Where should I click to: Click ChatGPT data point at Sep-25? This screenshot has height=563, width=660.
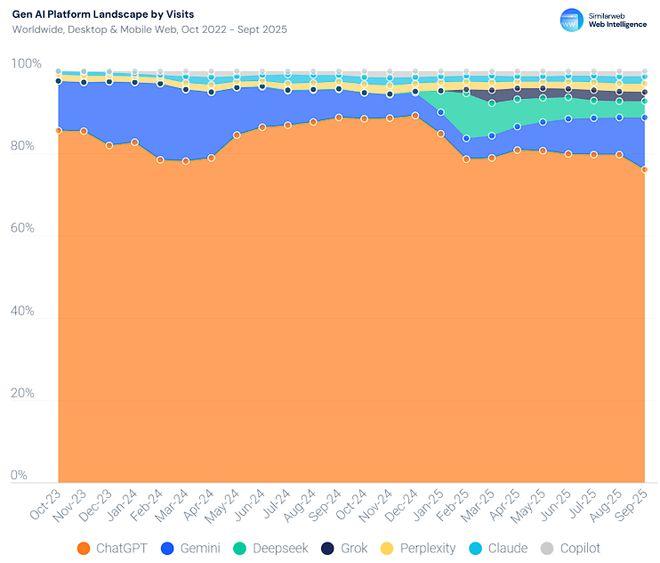click(x=645, y=169)
